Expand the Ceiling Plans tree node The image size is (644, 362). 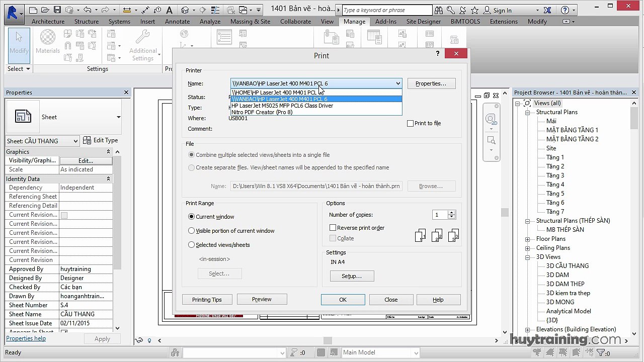click(x=527, y=248)
